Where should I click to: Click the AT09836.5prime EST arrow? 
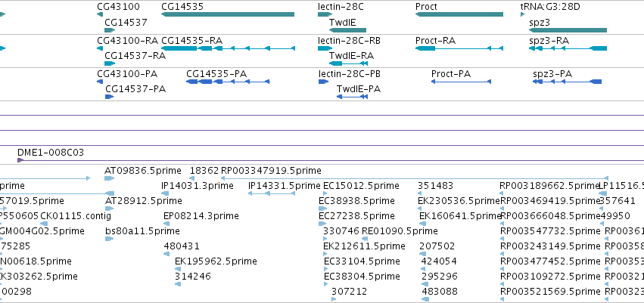[x=110, y=178]
